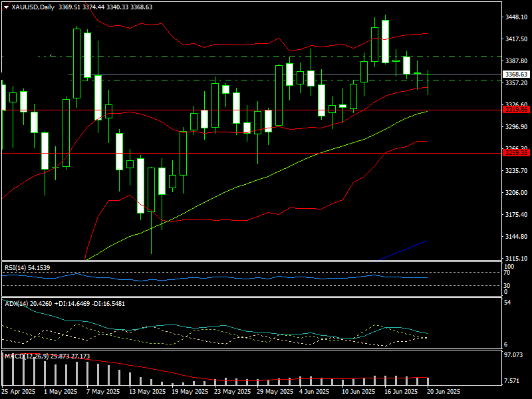This screenshot has width=532, height=399.
Task: Click the 97.073 MACD scale value
Action: coord(514,356)
